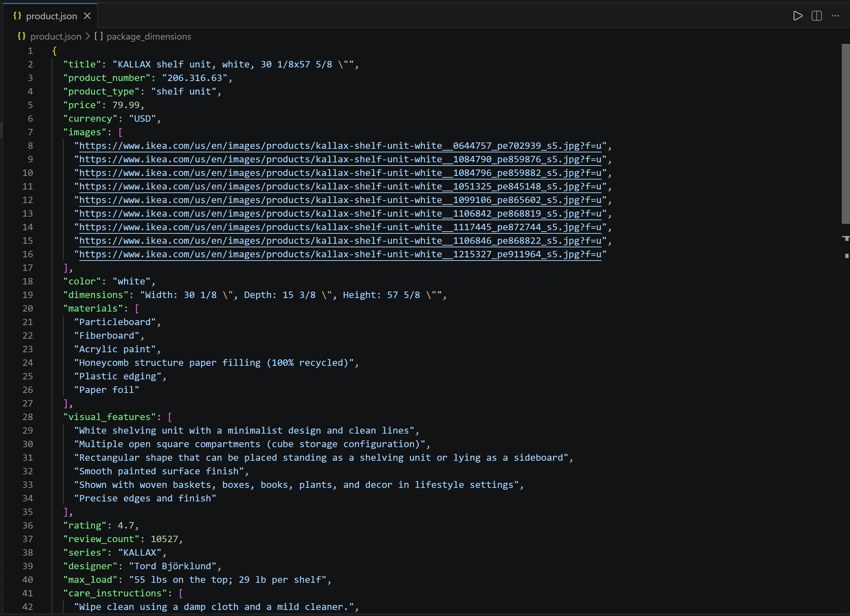Click the rating value 4.7

tap(126, 525)
